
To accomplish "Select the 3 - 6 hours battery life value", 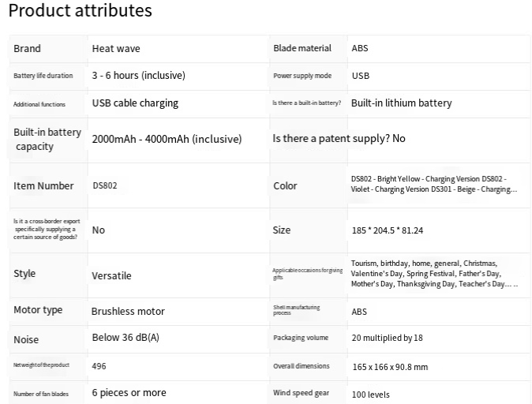I will coord(138,75).
